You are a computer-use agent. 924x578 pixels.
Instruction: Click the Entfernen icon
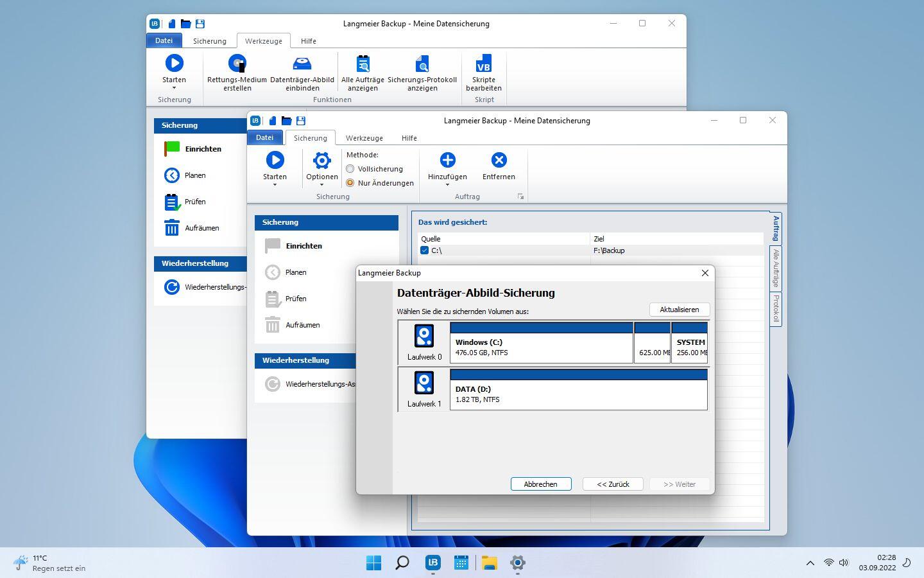pos(499,161)
